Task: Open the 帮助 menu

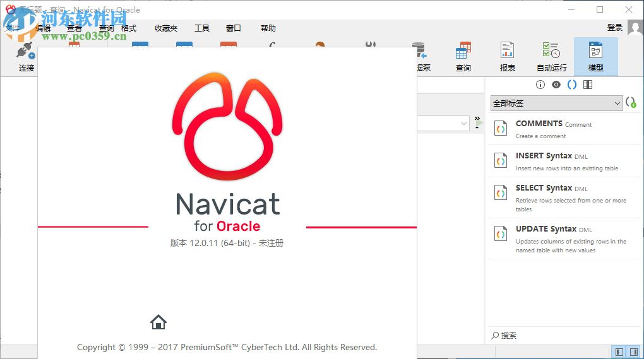Action: pyautogui.click(x=268, y=28)
